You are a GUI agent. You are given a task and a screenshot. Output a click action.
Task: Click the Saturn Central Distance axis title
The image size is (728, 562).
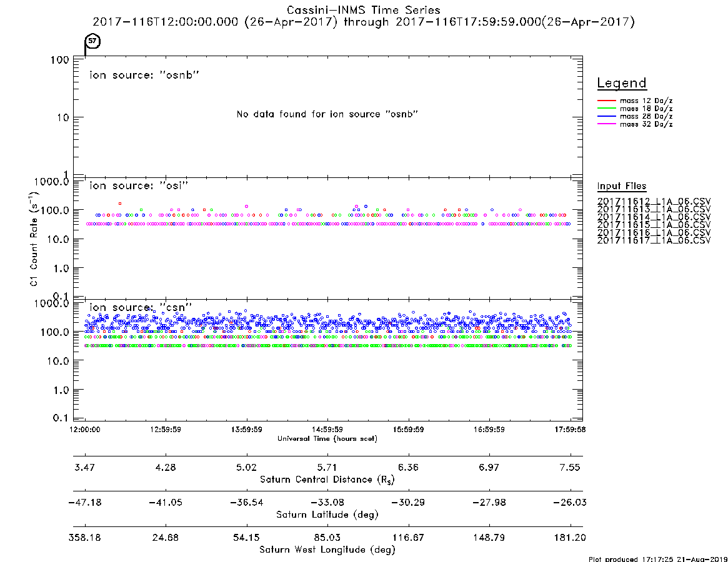click(327, 480)
